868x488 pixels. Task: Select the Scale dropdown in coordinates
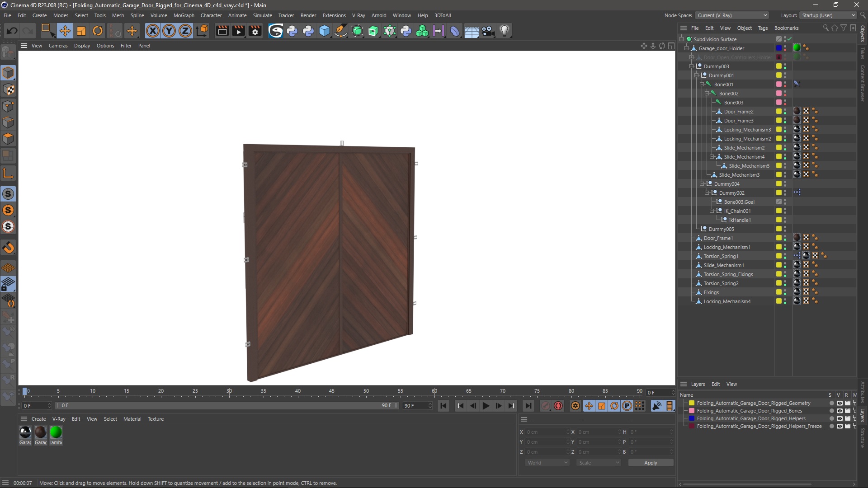pos(596,462)
